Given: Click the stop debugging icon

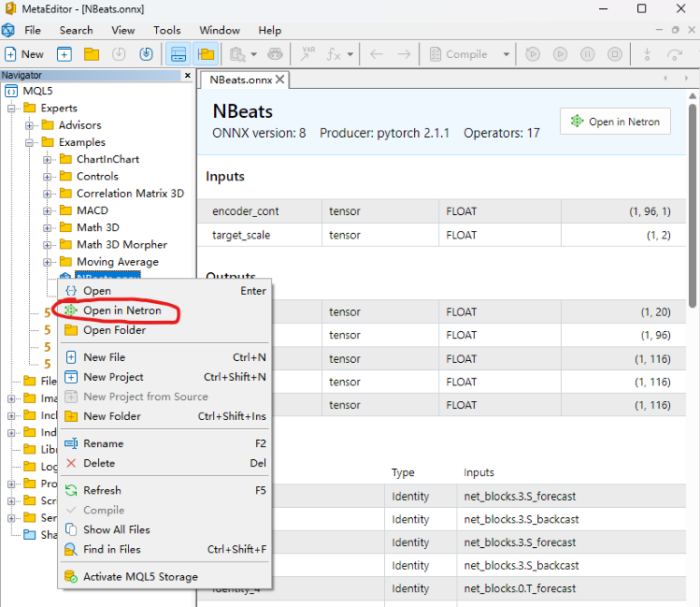Looking at the screenshot, I should 615,54.
